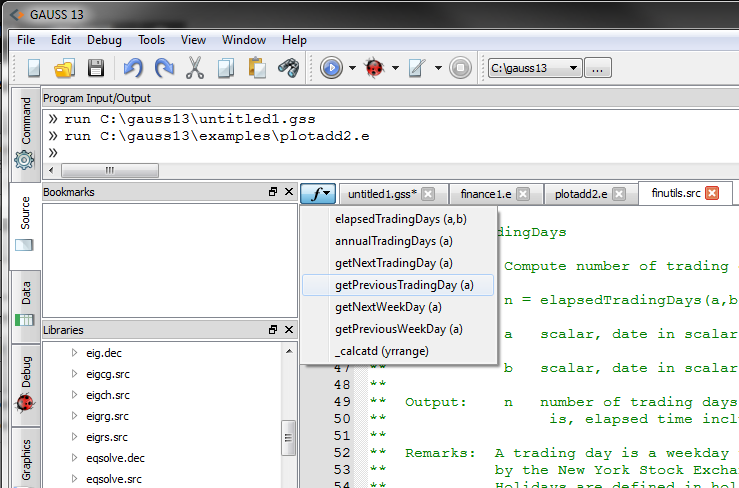This screenshot has width=739, height=488.
Task: Close the plotadd2.e tab
Action: (x=619, y=194)
